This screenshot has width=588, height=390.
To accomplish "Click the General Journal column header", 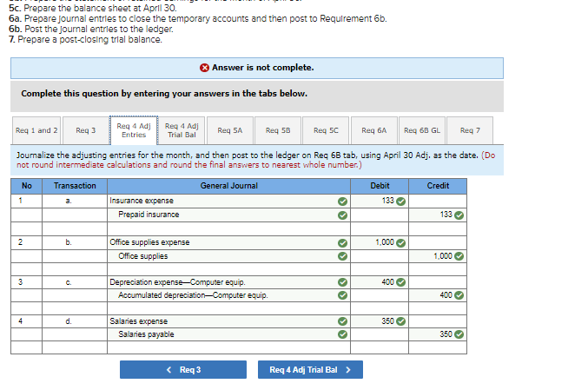I will (228, 186).
